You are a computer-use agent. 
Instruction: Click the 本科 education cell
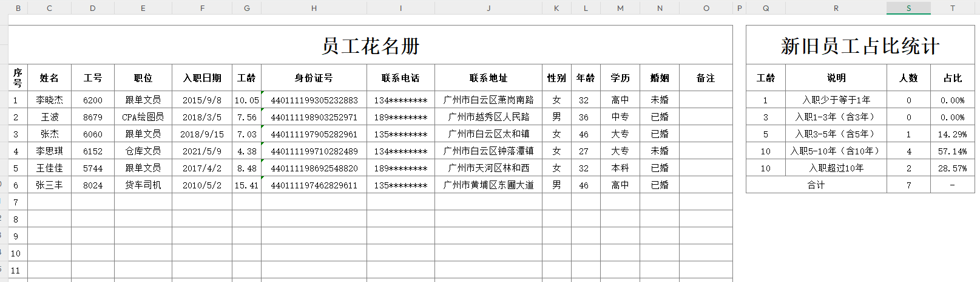(x=620, y=168)
